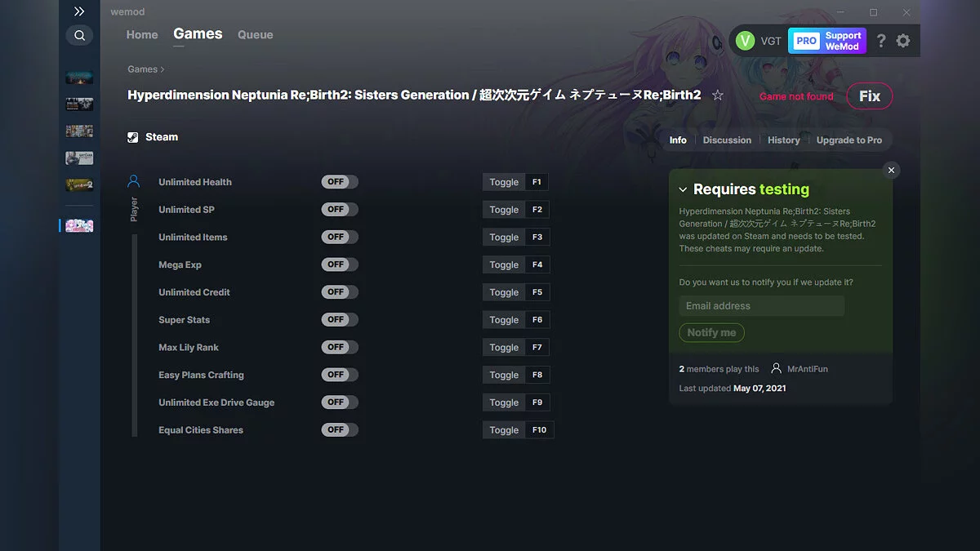
Task: Open MrAntiFun author profile icon
Action: (x=777, y=369)
